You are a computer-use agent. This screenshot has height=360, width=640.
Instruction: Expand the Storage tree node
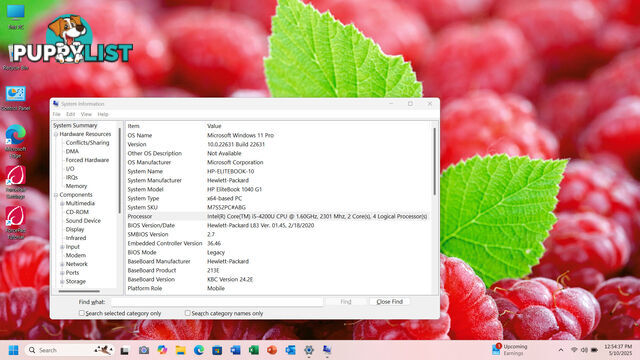pos(62,282)
